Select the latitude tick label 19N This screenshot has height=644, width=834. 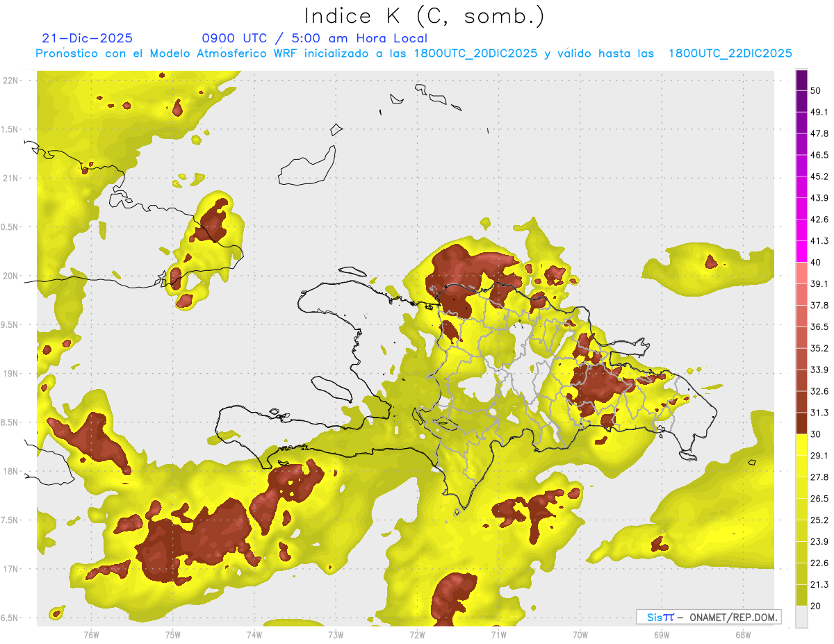click(11, 374)
